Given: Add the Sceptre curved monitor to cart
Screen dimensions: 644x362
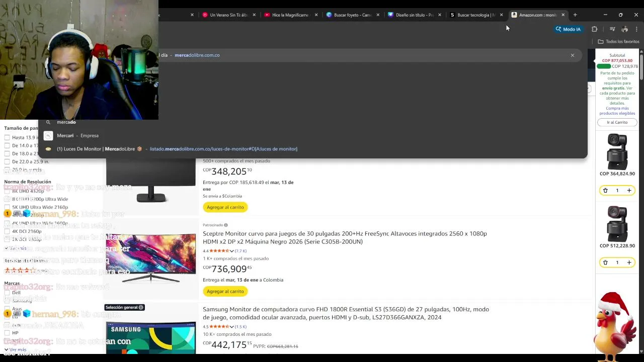Looking at the screenshot, I should point(225,292).
